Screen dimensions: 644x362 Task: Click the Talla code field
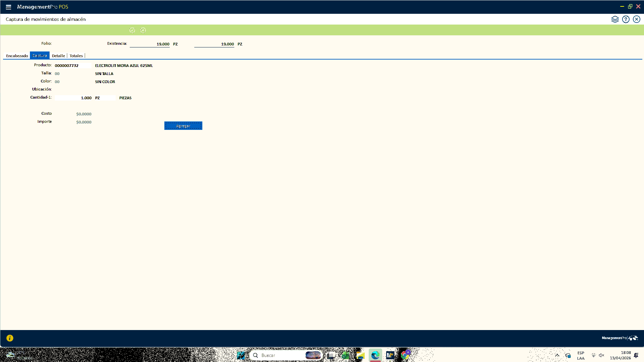(72, 74)
